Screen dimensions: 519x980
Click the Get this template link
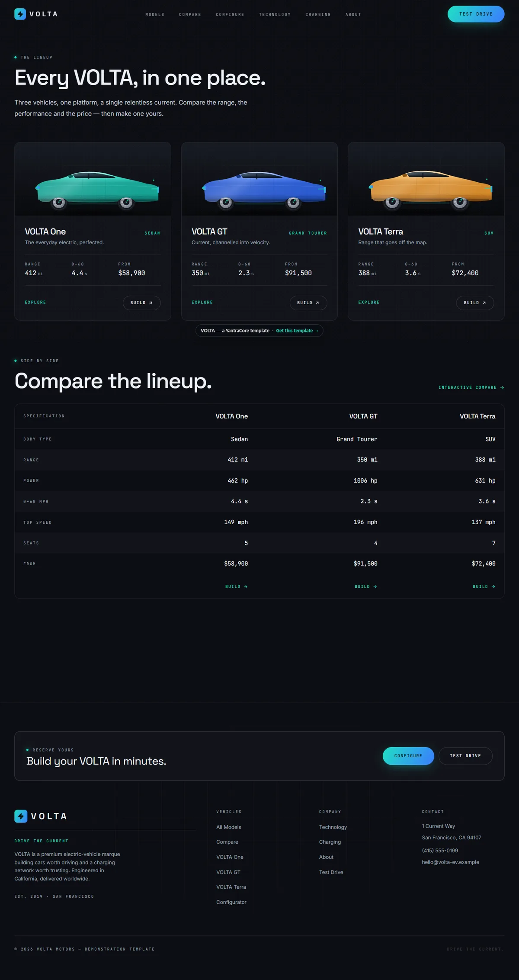tap(297, 331)
